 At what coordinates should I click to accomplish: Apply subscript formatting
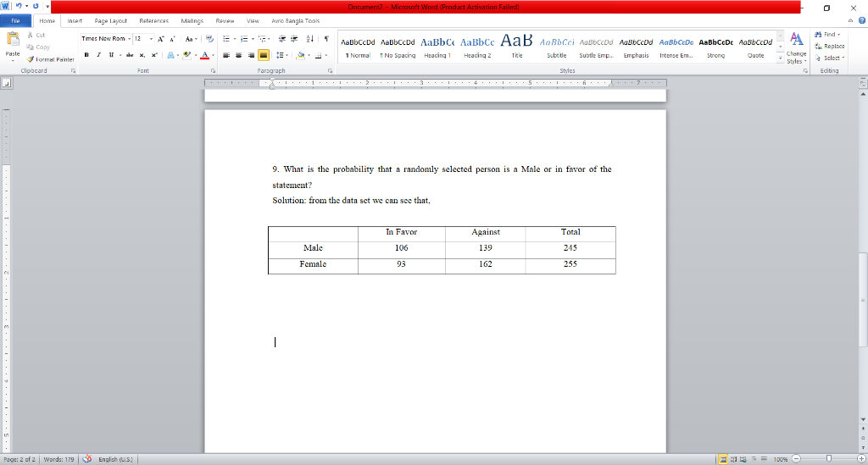click(x=142, y=55)
